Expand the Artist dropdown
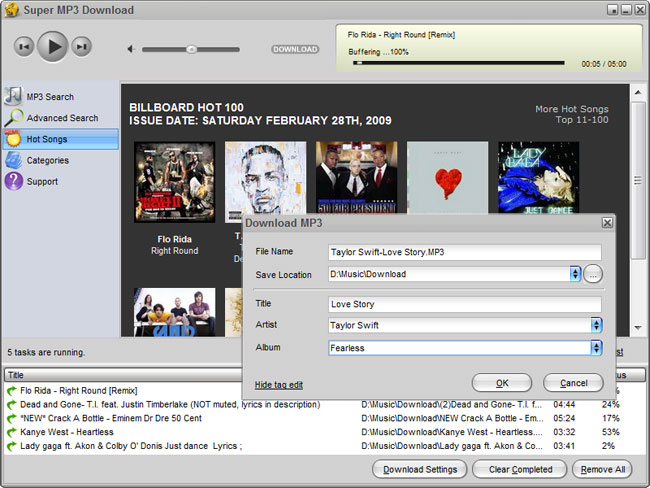This screenshot has width=650, height=488. [596, 325]
